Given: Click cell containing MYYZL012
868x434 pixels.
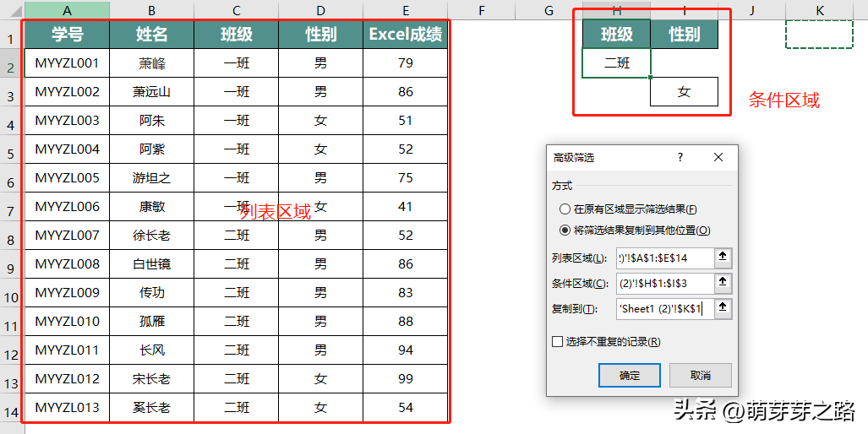Looking at the screenshot, I should click(x=67, y=379).
